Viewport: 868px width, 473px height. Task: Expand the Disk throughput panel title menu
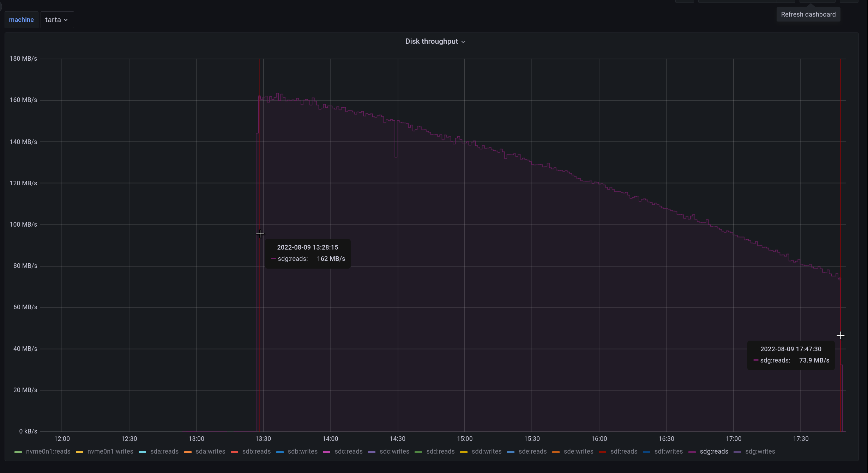tap(435, 42)
